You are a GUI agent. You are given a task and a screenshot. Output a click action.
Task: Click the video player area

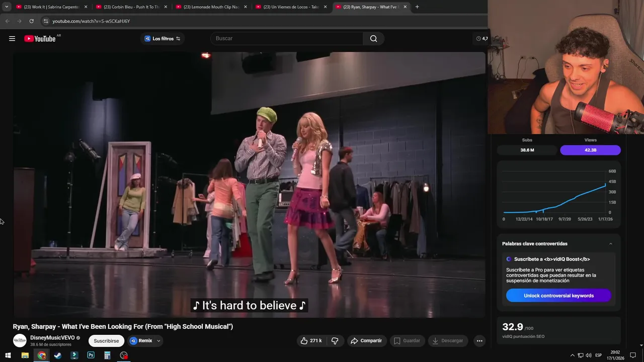pos(249,185)
